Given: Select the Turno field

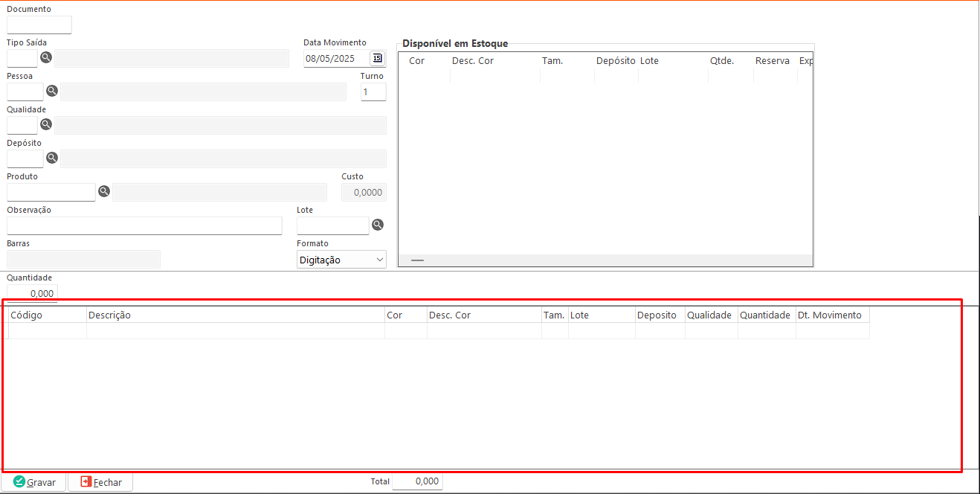Looking at the screenshot, I should tap(373, 92).
